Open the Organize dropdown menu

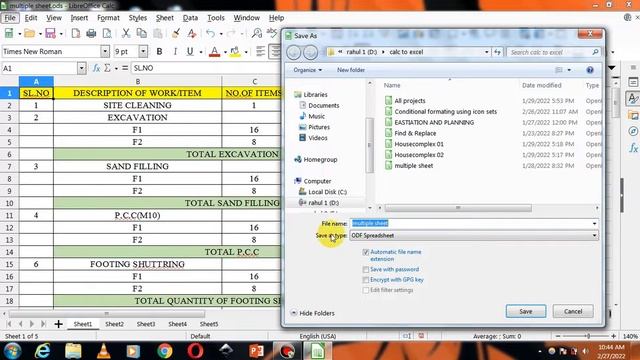click(x=307, y=70)
